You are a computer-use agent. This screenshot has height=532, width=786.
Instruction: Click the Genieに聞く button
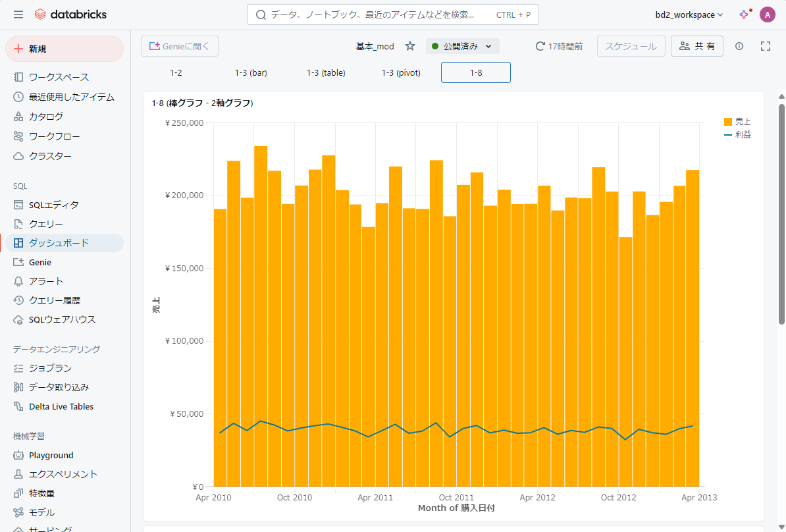(x=180, y=46)
